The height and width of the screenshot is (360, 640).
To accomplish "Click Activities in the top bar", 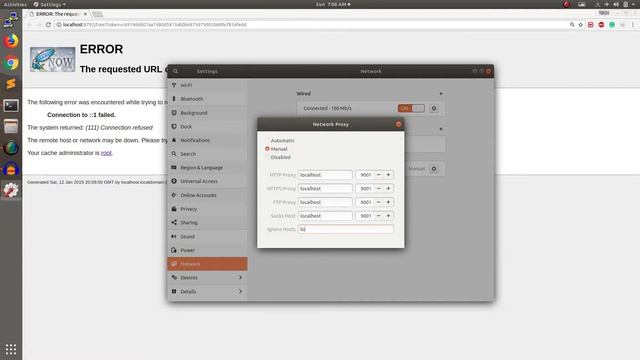I will point(15,4).
